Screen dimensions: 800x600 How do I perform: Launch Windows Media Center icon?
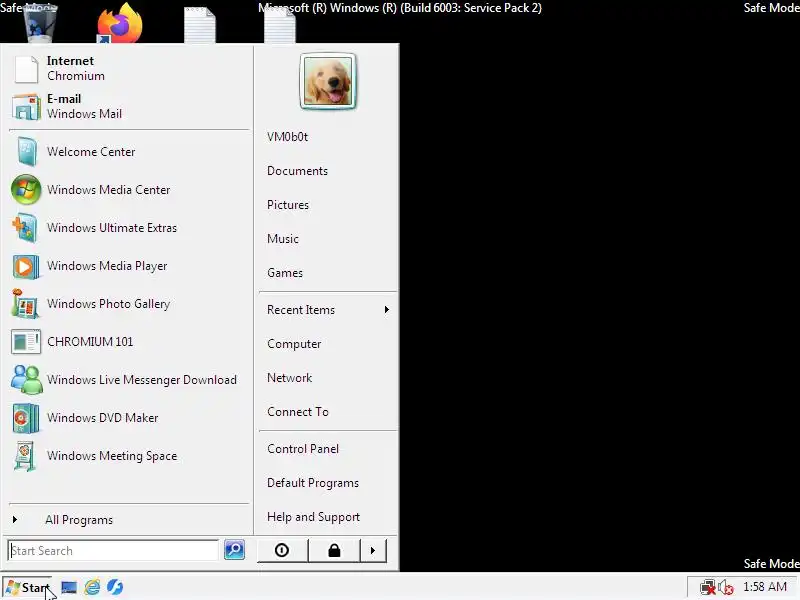(26, 190)
